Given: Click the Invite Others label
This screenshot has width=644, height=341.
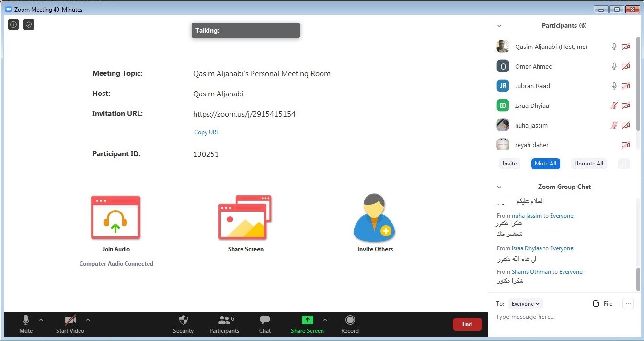Looking at the screenshot, I should (375, 249).
